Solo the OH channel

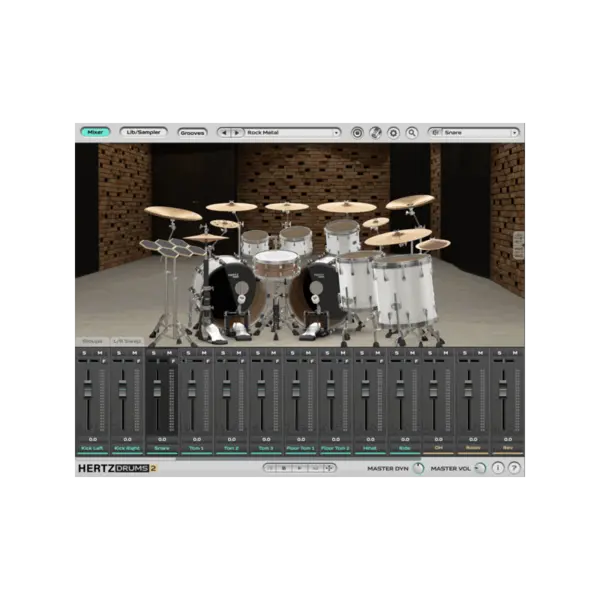click(430, 353)
